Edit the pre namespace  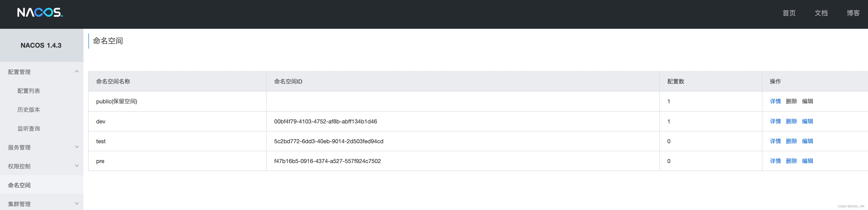(807, 161)
